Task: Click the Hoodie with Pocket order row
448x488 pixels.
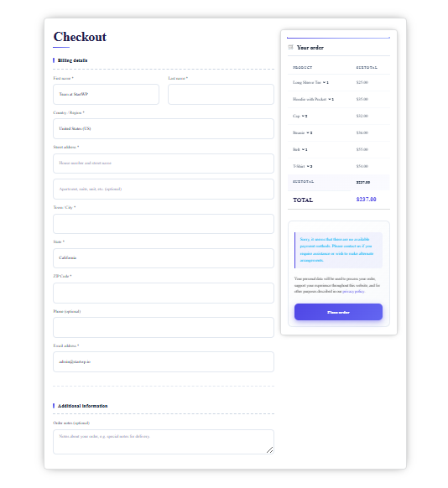Action: pyautogui.click(x=339, y=99)
